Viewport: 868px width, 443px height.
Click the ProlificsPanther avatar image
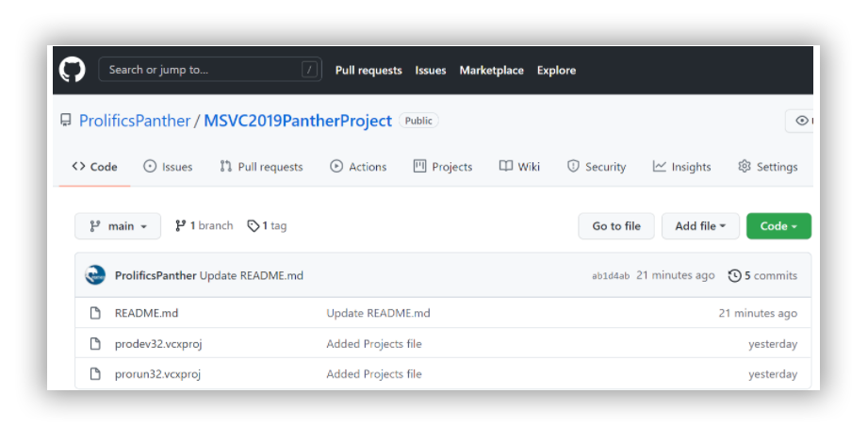tap(95, 275)
